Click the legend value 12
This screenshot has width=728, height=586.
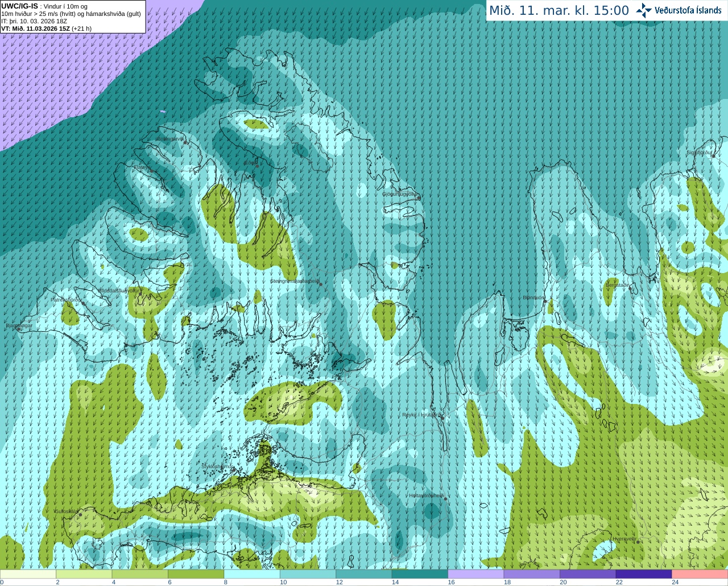point(339,582)
